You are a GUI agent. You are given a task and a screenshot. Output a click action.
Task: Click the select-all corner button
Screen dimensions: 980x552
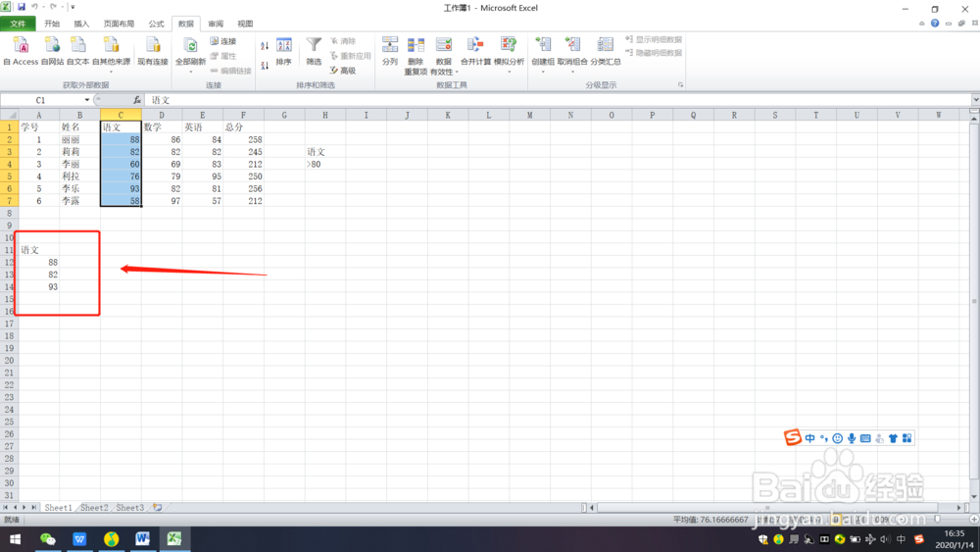point(9,115)
